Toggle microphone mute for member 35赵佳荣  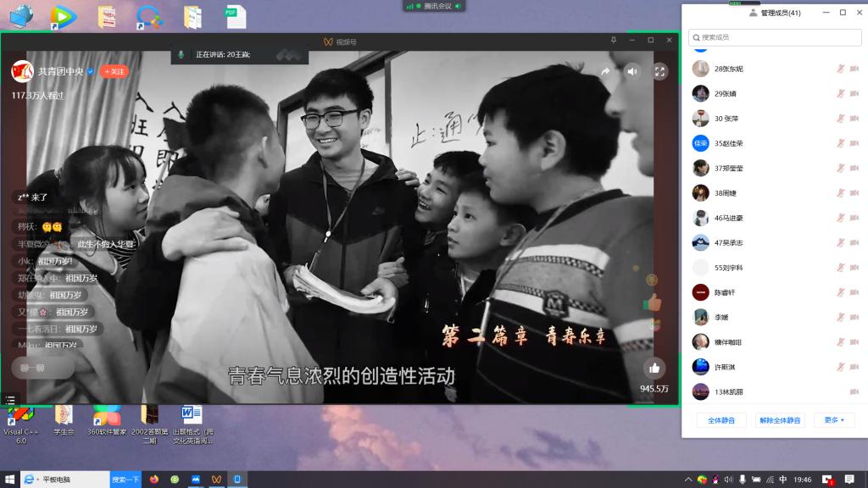(841, 143)
